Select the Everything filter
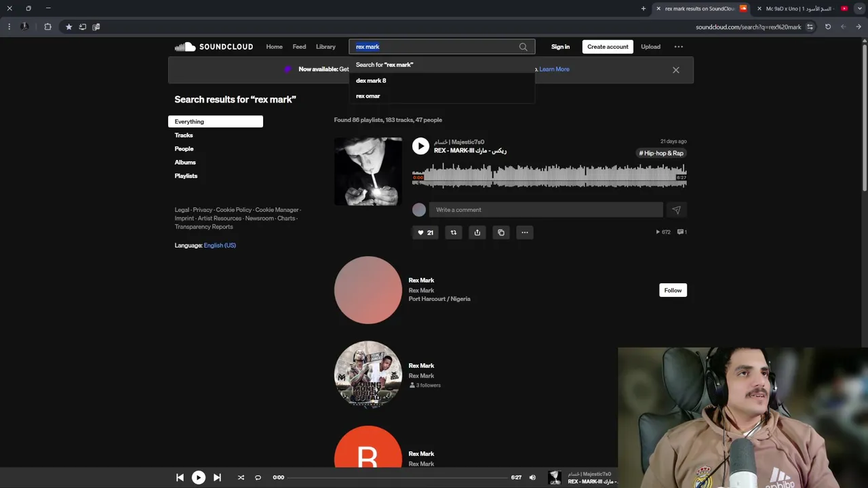 (x=216, y=121)
